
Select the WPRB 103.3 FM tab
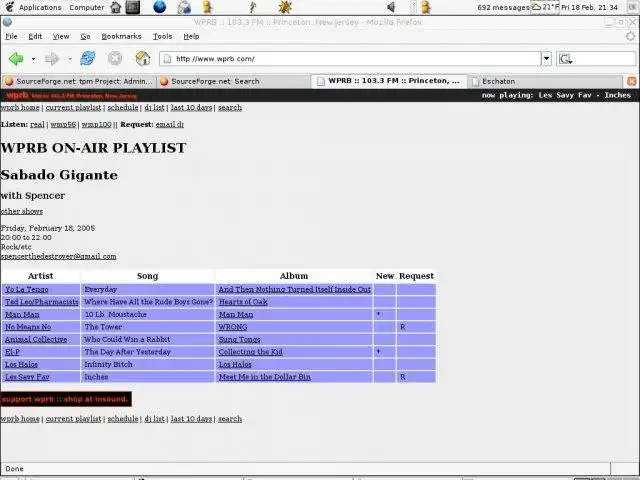click(x=389, y=81)
